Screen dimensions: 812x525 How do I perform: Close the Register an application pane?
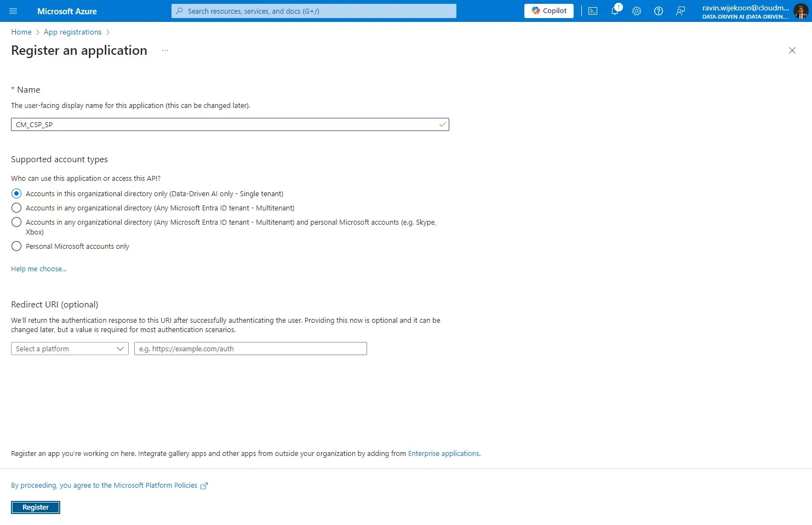point(792,50)
